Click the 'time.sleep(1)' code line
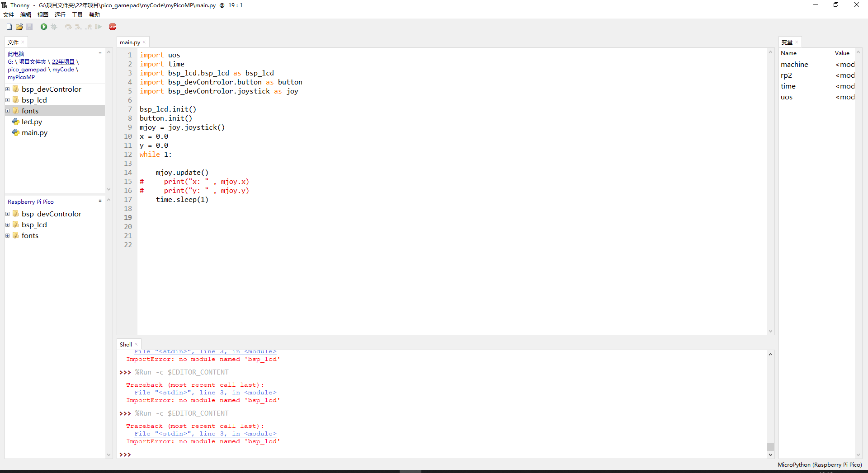The height and width of the screenshot is (473, 868). [x=182, y=200]
